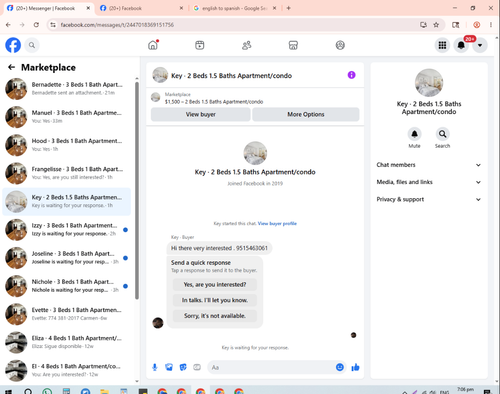Reload the page
The width and height of the screenshot is (500, 394).
pyautogui.click(x=36, y=25)
